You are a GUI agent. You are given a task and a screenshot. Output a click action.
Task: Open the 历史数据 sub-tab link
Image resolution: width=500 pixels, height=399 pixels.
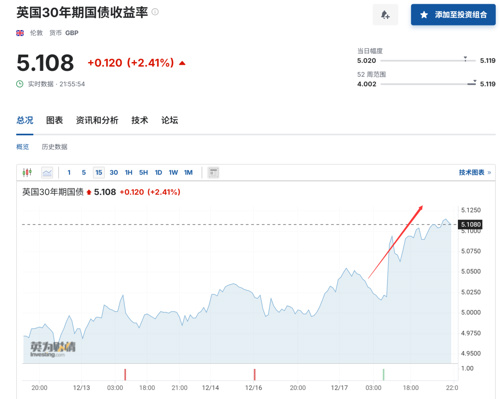pos(55,147)
